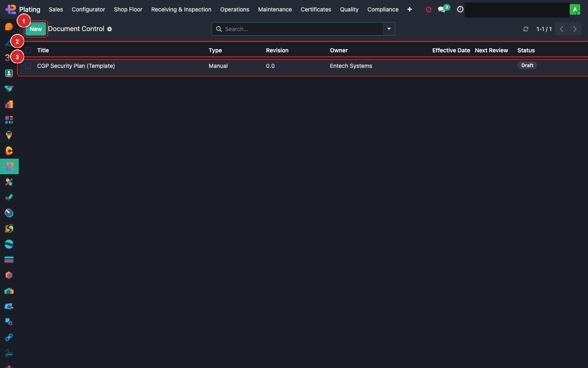Tick the CGP Security Plan checkbox
This screenshot has width=588, height=368.
point(28,66)
